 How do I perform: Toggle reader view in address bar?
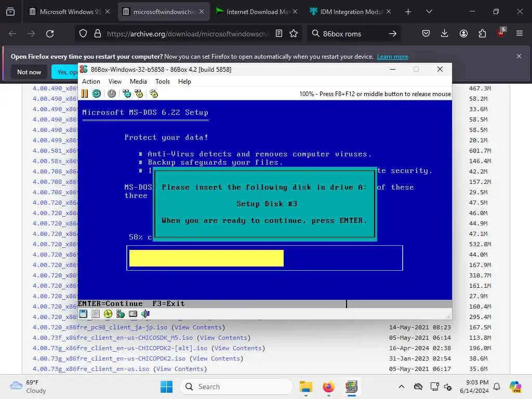tap(279, 34)
